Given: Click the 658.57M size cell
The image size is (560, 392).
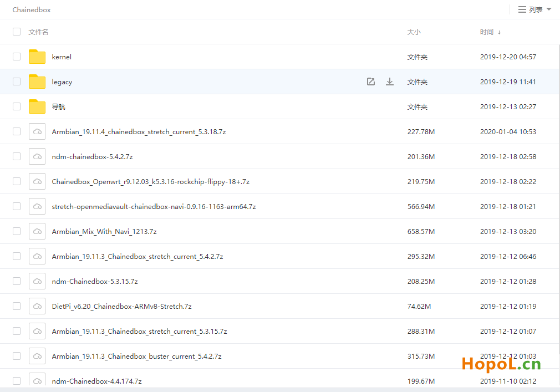Looking at the screenshot, I should coord(421,232).
